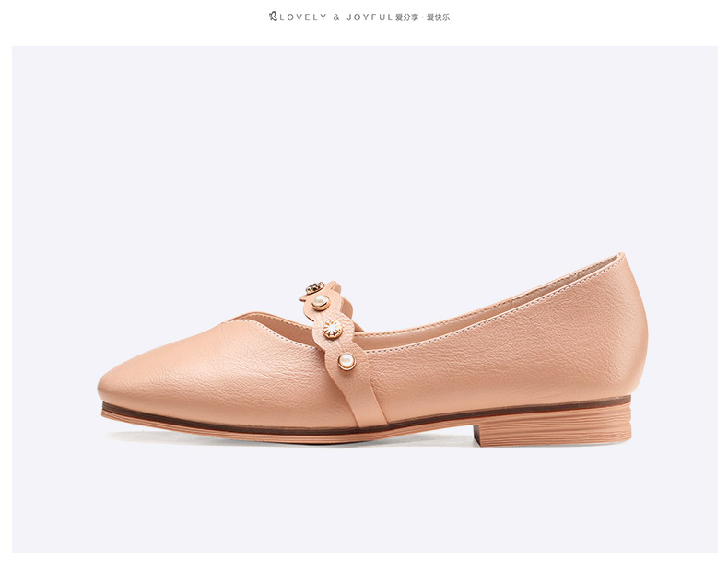Click the Lovely & Joyful brand logo icon
Screen dimensions: 728x570
point(273,17)
